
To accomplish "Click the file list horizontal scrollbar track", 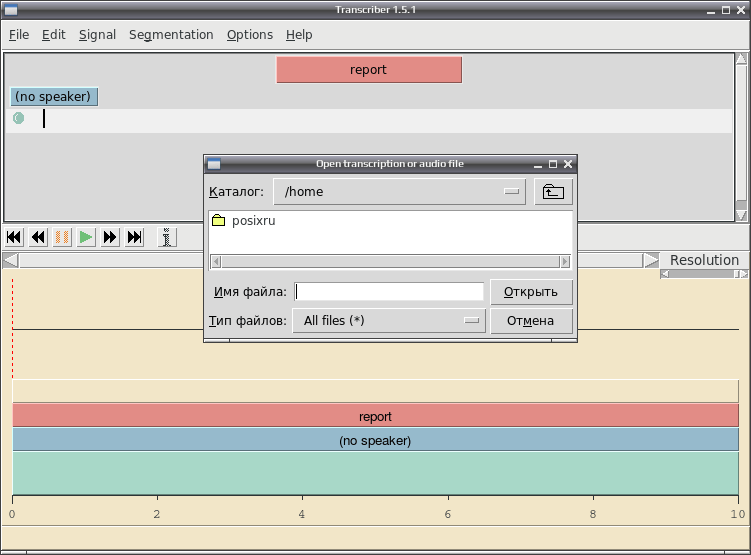I will tap(390, 261).
